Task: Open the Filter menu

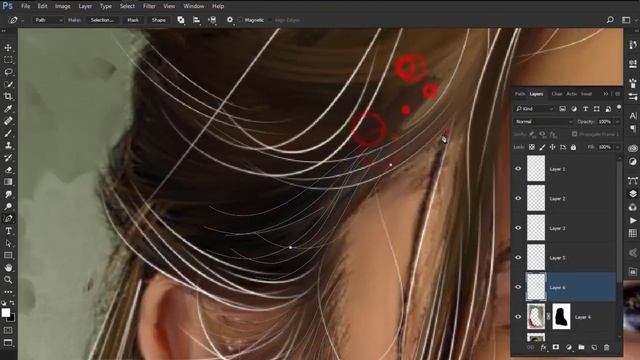Action: click(x=149, y=6)
